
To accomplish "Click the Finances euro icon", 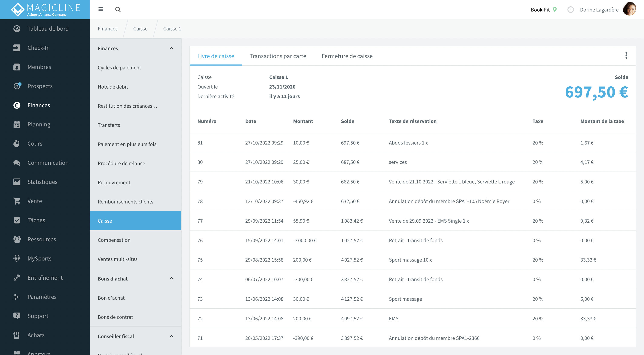I will pyautogui.click(x=17, y=105).
